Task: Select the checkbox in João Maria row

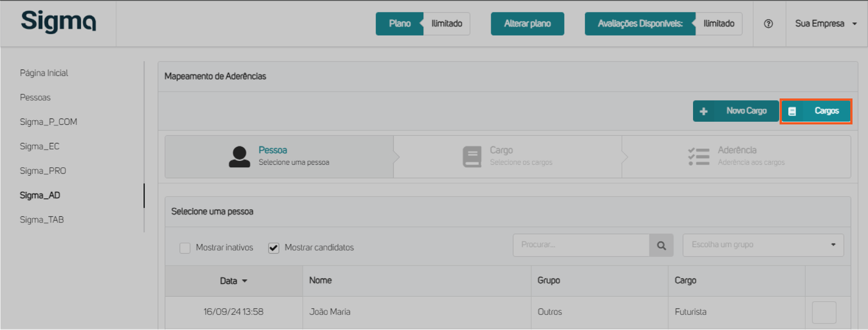Action: point(824,312)
